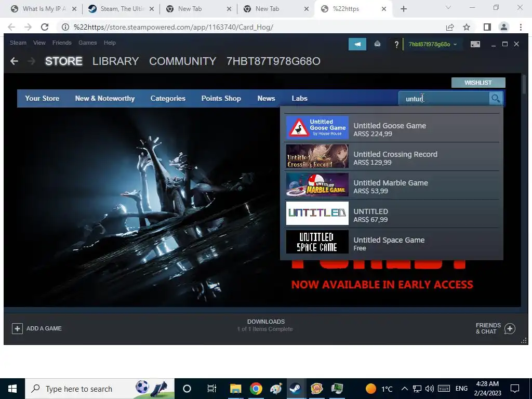Viewport: 532px width, 399px height.
Task: Click the Steam page vertical scrollbar
Action: [x=524, y=84]
